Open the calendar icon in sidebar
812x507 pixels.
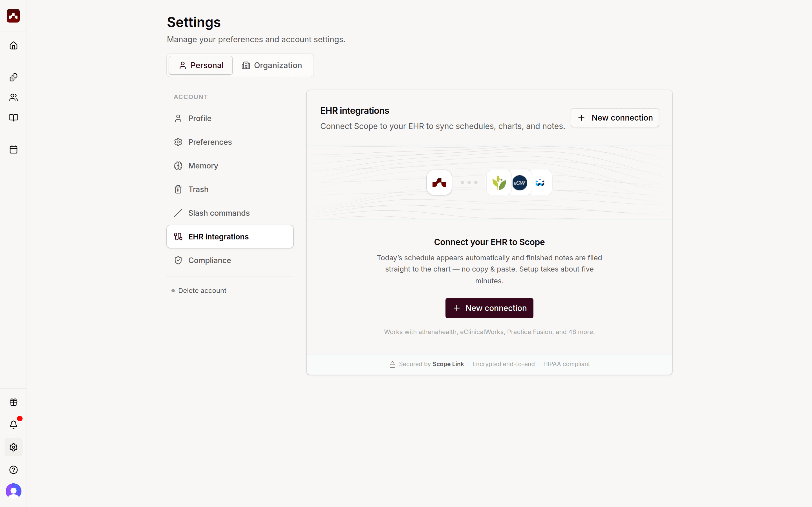tap(14, 149)
